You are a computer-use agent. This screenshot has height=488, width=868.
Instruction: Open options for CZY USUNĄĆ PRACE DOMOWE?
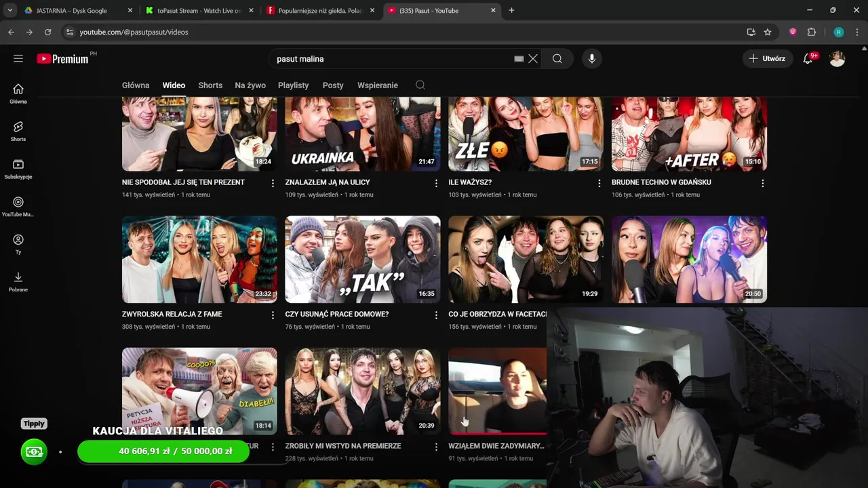pyautogui.click(x=436, y=315)
